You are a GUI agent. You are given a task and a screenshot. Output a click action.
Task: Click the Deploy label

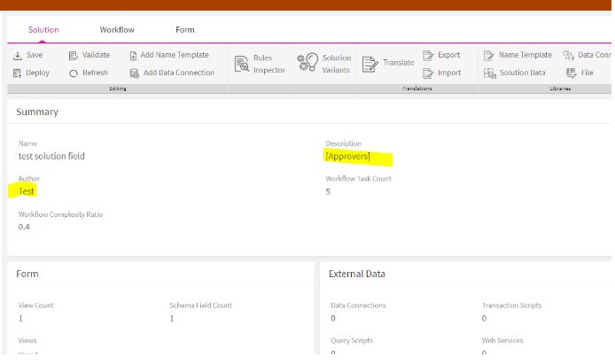(37, 73)
